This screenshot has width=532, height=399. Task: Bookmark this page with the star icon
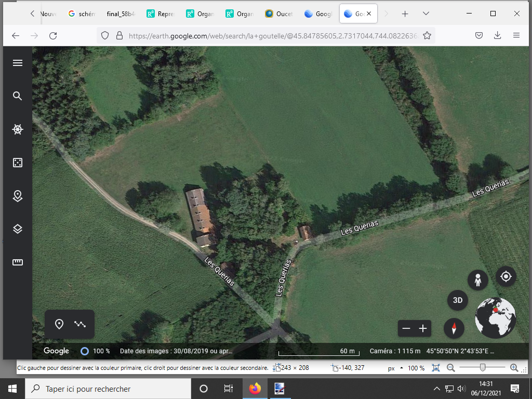point(427,35)
